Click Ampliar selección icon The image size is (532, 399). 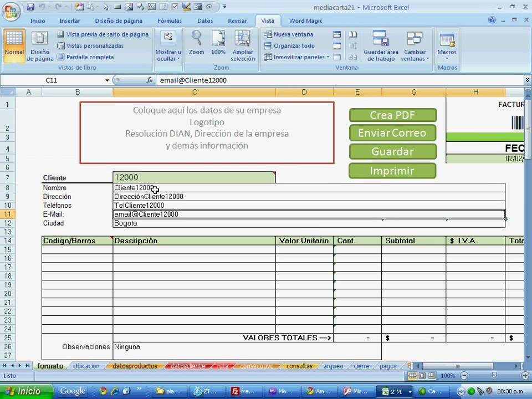click(x=243, y=46)
